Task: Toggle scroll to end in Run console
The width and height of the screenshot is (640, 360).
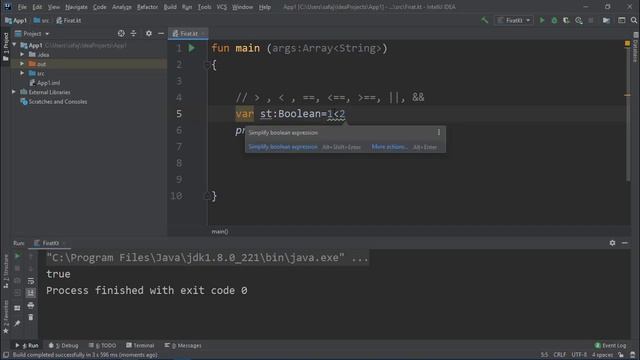Action: (x=31, y=293)
